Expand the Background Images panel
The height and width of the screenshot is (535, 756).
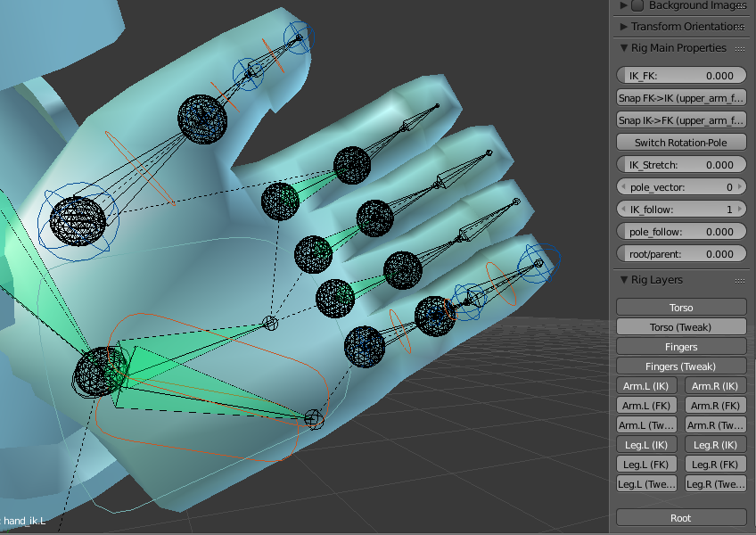click(x=624, y=5)
